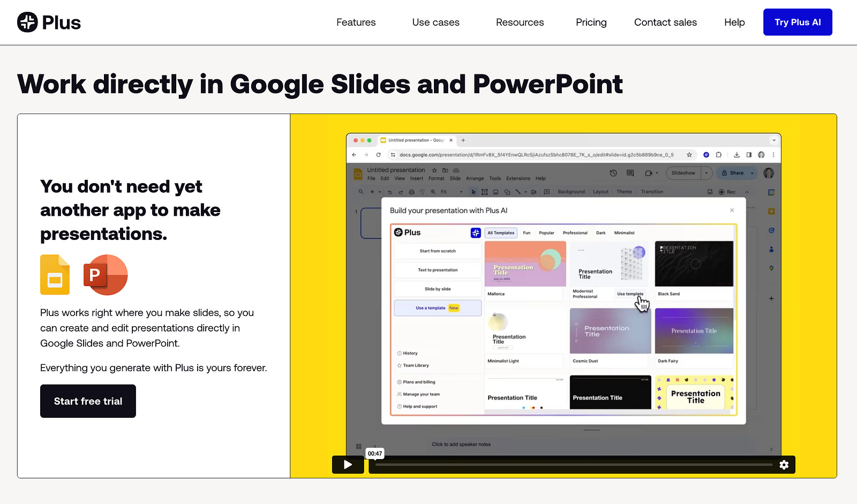Viewport: 857px width, 504px height.
Task: Click the Start free trial button
Action: [x=88, y=401]
